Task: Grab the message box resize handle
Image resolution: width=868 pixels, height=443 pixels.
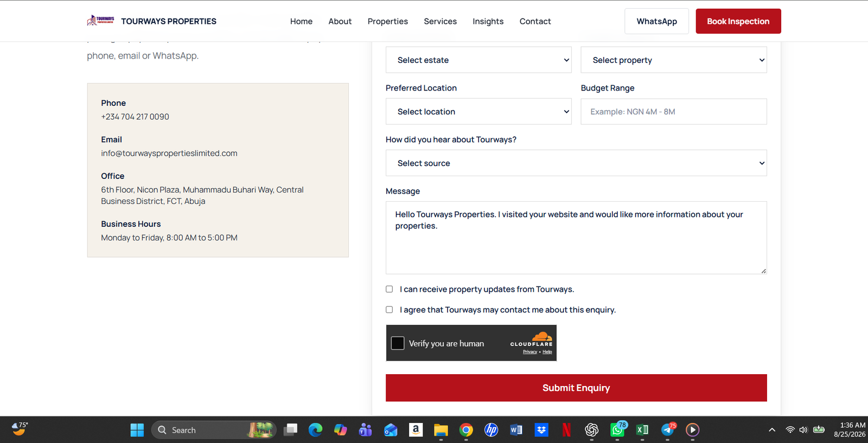Action: (763, 271)
